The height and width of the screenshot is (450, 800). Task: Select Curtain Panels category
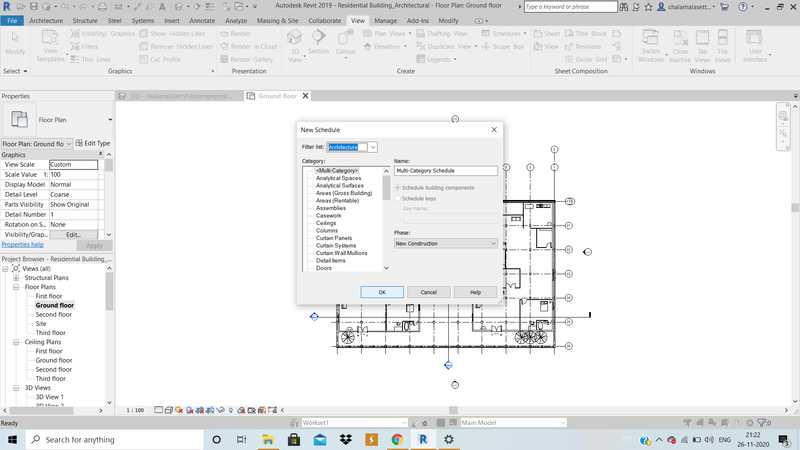click(x=334, y=238)
